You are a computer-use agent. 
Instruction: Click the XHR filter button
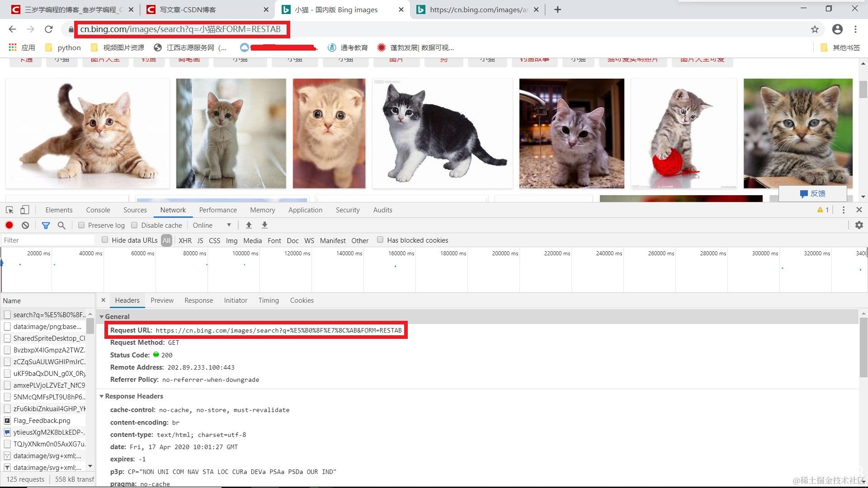coord(185,240)
